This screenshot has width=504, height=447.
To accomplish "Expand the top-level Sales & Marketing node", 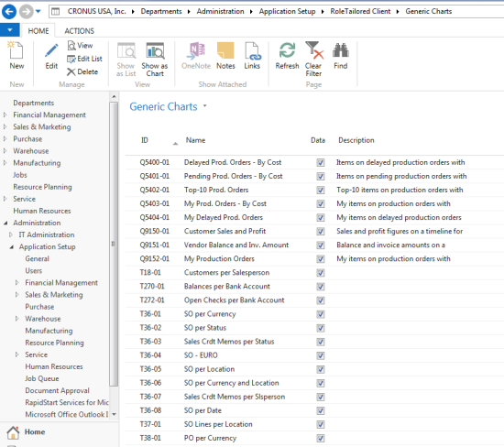I will (x=5, y=127).
